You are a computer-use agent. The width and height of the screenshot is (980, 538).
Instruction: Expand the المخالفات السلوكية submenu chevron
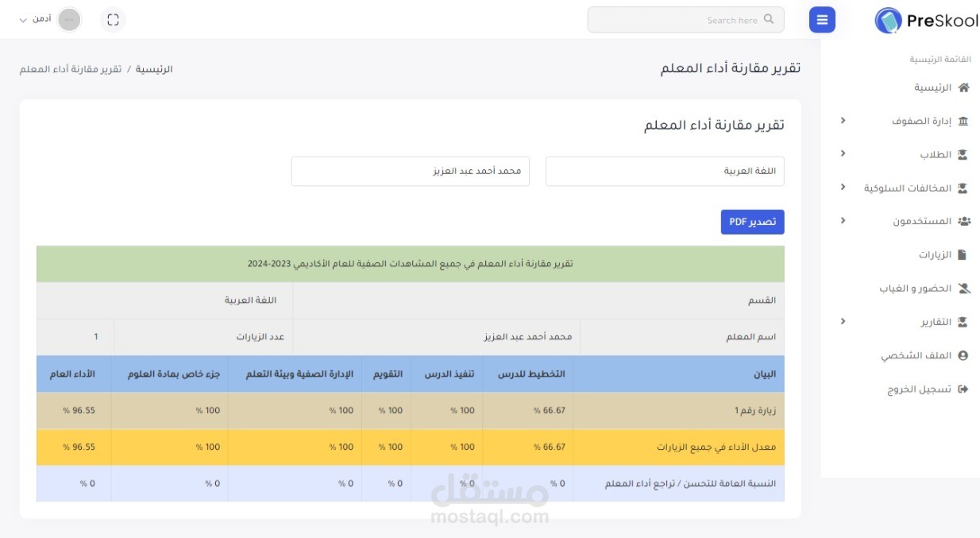click(843, 188)
